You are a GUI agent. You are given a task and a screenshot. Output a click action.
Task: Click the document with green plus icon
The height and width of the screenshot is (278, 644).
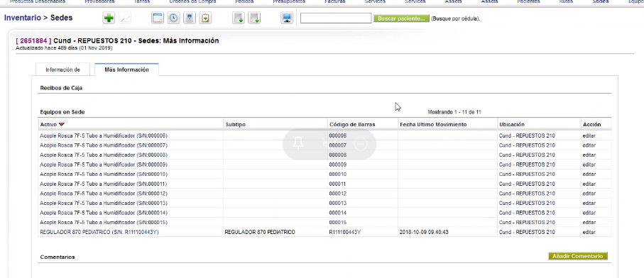tap(254, 18)
